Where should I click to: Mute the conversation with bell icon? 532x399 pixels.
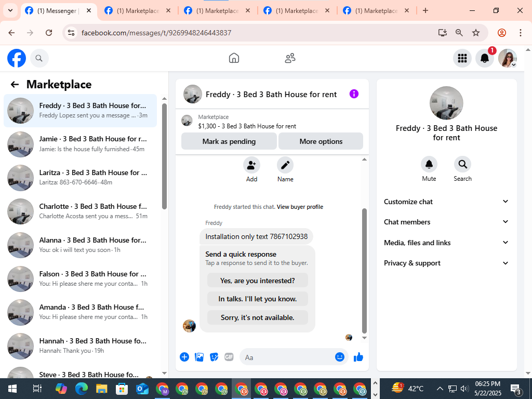429,165
